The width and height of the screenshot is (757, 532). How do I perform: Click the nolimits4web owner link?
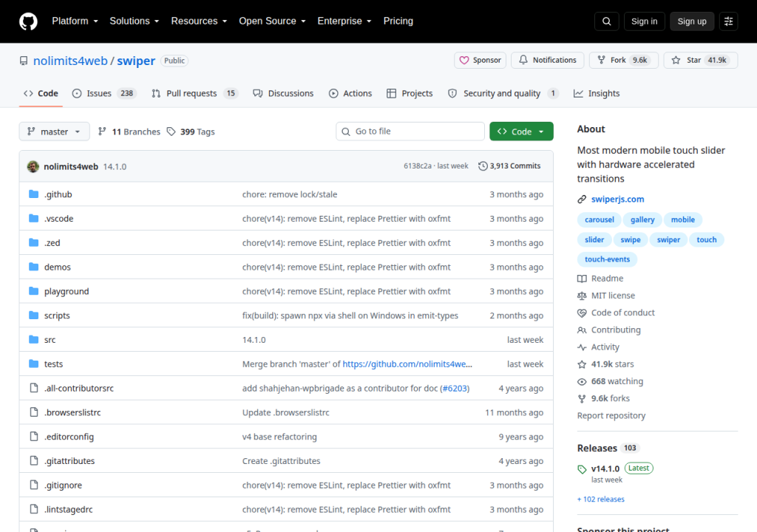(70, 61)
